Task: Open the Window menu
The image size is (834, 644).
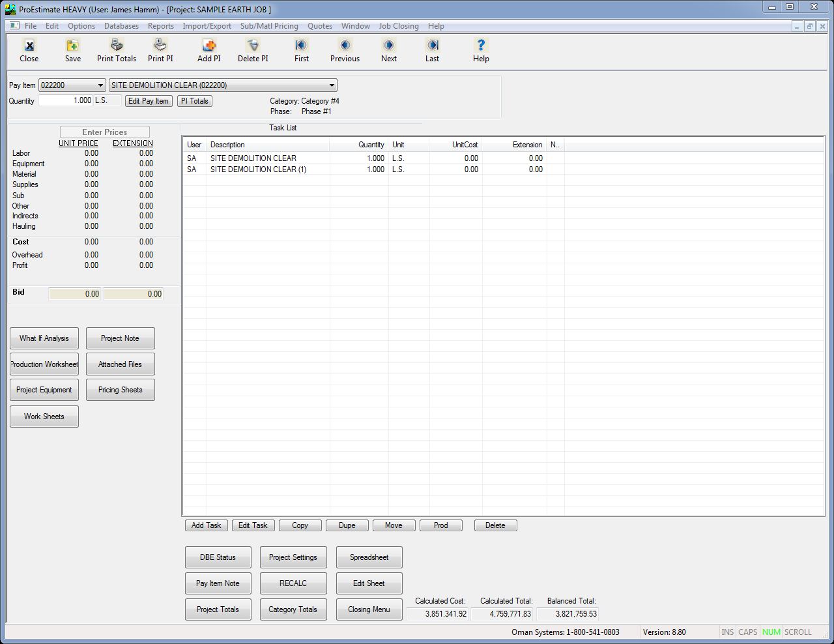Action: pos(356,26)
